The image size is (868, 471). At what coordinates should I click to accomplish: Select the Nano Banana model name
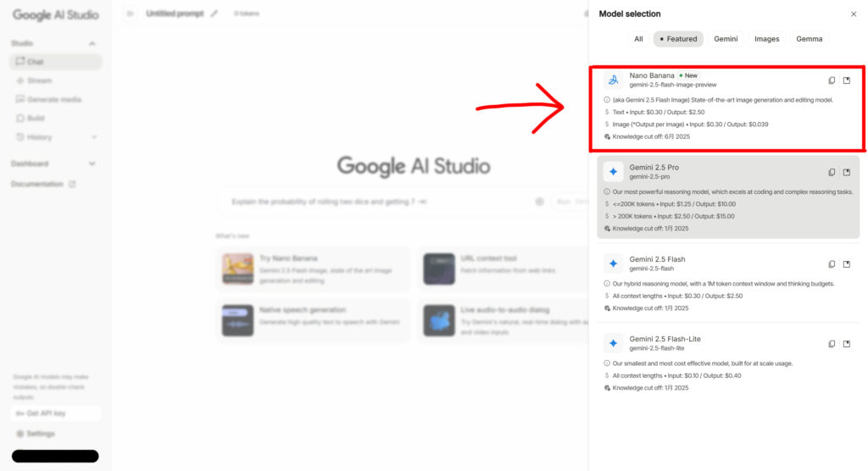pyautogui.click(x=652, y=75)
